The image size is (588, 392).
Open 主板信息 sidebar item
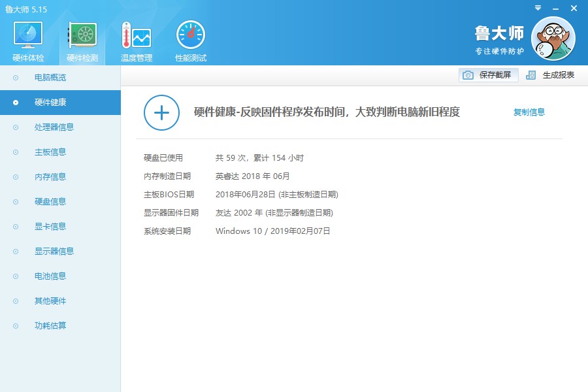click(x=50, y=152)
